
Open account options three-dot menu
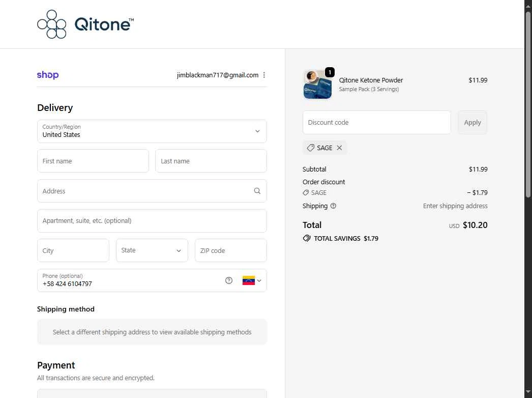tap(264, 75)
